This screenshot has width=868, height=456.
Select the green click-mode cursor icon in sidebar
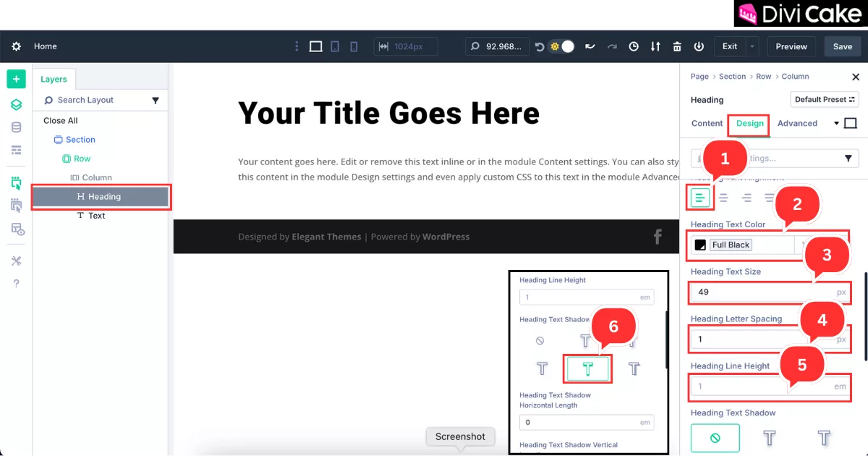pos(16,183)
